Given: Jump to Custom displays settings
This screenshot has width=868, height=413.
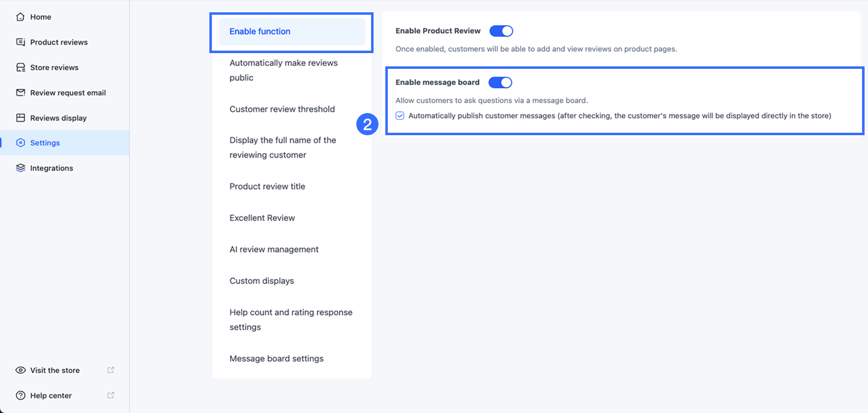Looking at the screenshot, I should (x=261, y=281).
